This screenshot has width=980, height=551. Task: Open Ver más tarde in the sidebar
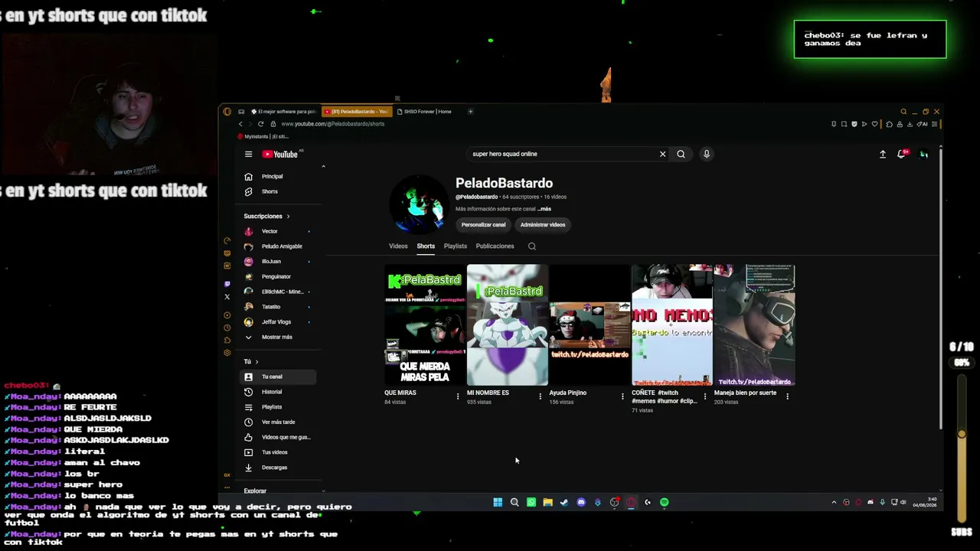coord(279,422)
